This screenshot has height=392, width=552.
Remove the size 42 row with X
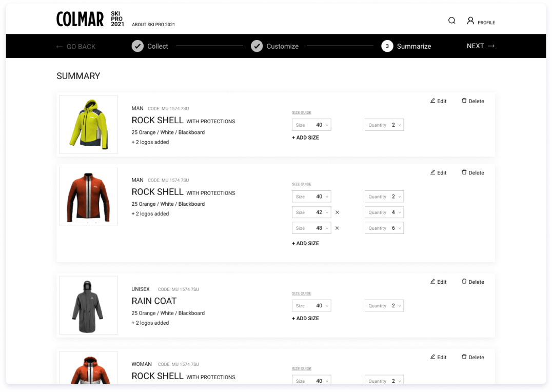pos(337,212)
